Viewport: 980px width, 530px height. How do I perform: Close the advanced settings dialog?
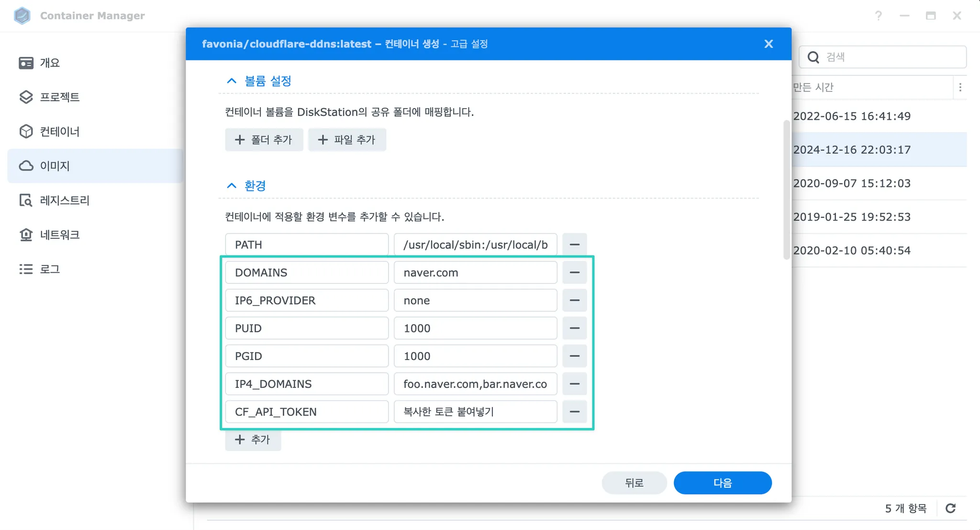click(x=768, y=44)
